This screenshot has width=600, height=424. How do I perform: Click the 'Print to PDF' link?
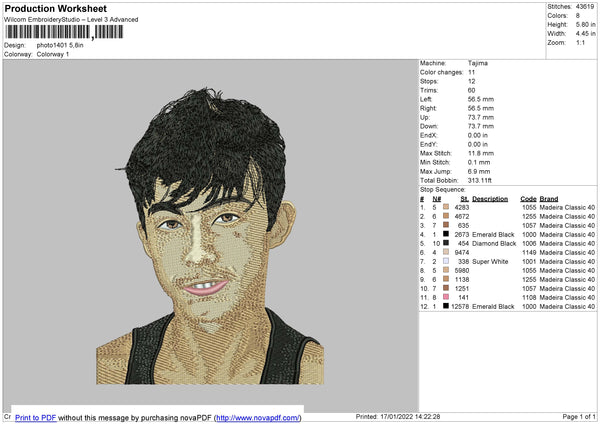36,417
